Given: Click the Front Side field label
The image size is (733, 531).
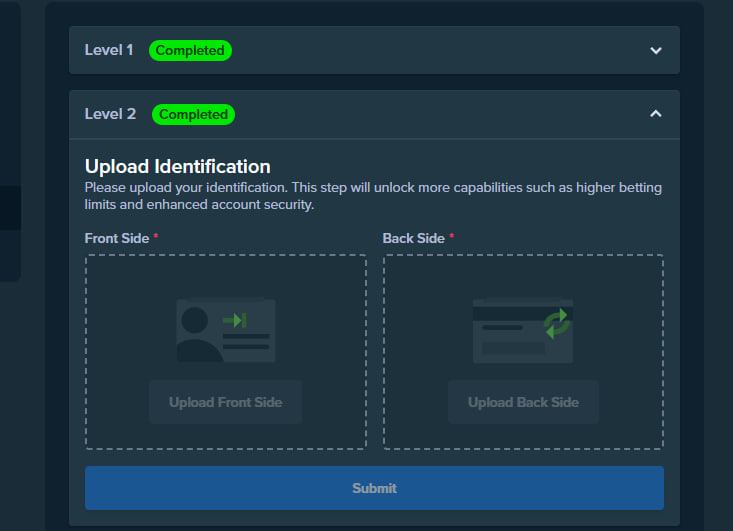Looking at the screenshot, I should [117, 238].
